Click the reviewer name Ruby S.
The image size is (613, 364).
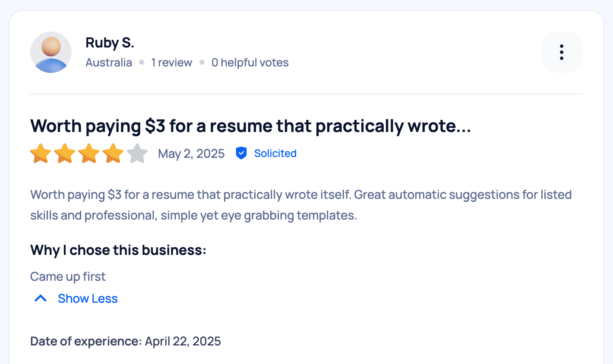point(110,42)
